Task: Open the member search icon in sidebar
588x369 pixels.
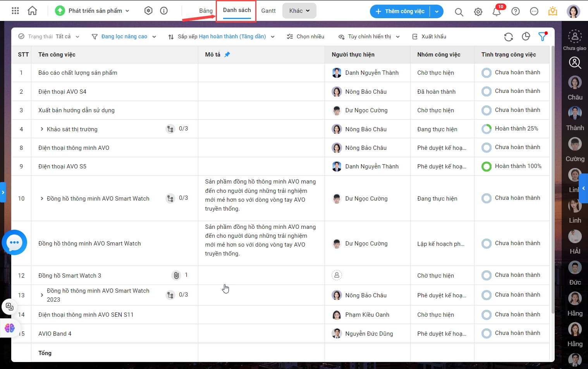Action: (575, 62)
